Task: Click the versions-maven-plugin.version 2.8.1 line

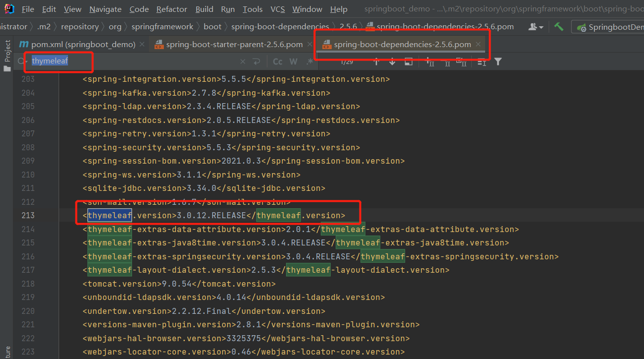Action: [x=251, y=324]
